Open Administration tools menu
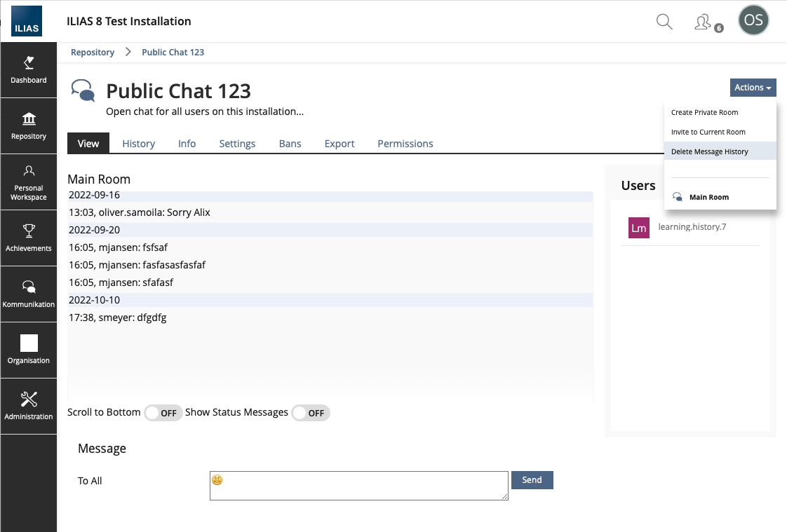Viewport: 787px width, 532px height. pyautogui.click(x=28, y=407)
